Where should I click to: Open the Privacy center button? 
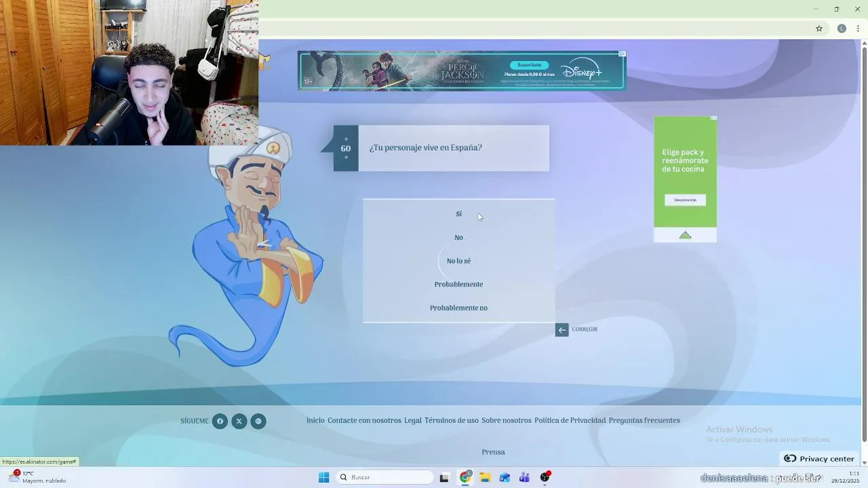pos(819,459)
